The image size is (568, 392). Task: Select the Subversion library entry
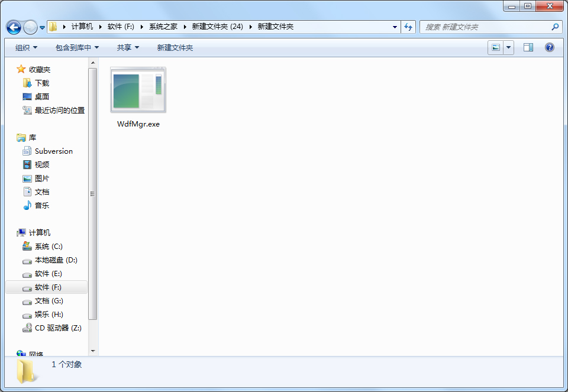coord(53,151)
